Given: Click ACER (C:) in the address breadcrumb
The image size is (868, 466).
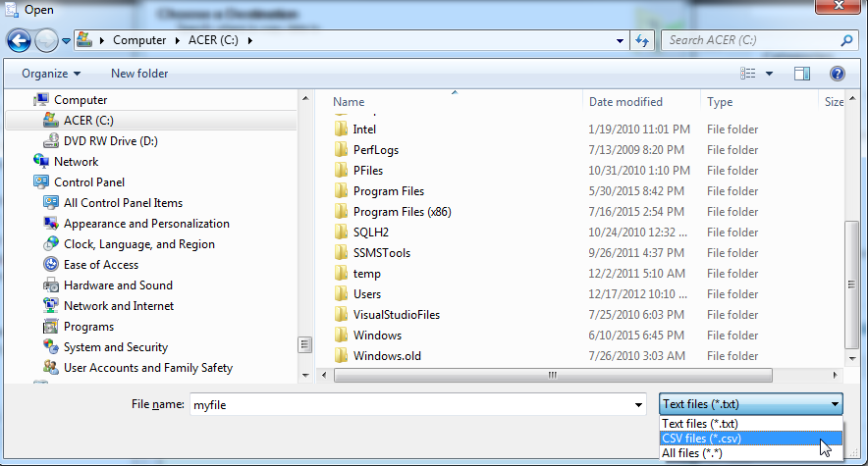Looking at the screenshot, I should [x=213, y=40].
